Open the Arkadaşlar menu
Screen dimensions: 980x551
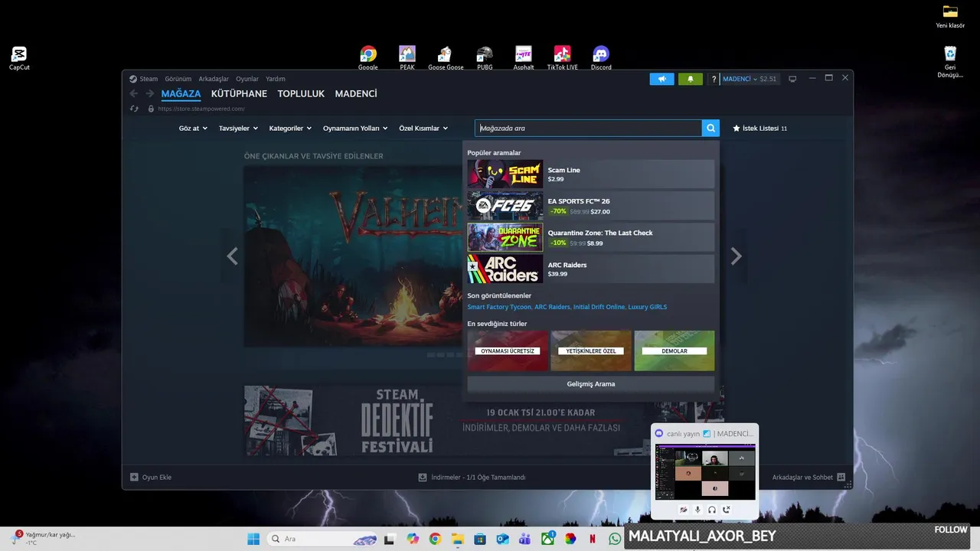pos(214,79)
